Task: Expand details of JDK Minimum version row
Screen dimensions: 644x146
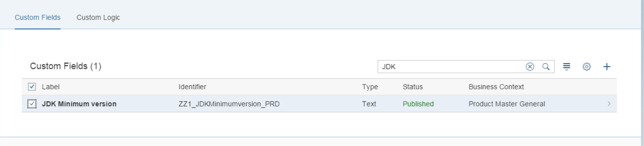Action: (x=609, y=104)
